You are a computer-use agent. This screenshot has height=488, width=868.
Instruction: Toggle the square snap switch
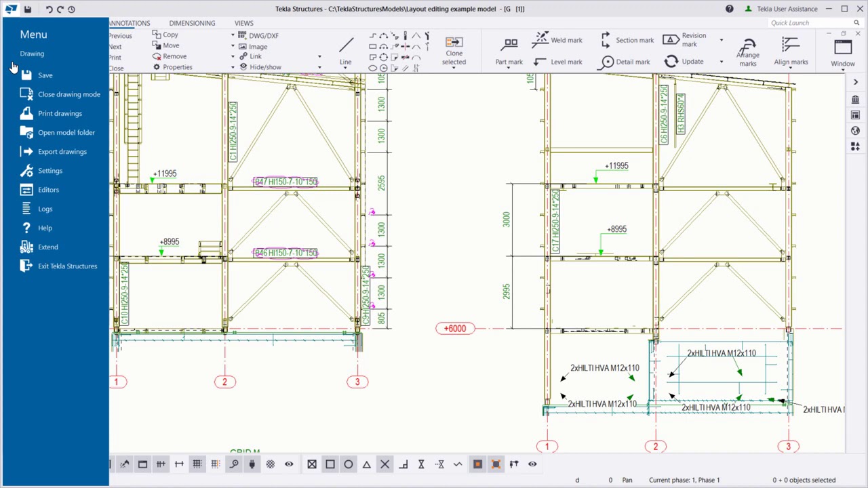point(330,464)
